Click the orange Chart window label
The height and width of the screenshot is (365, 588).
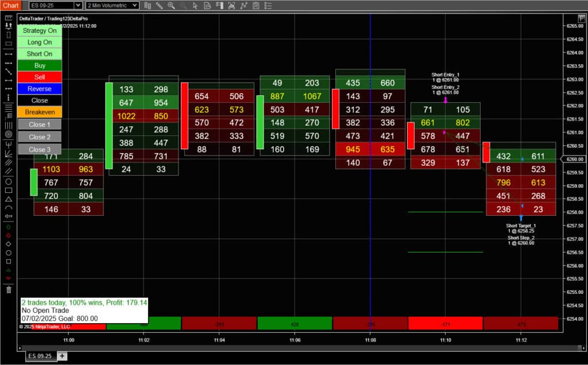click(10, 5)
